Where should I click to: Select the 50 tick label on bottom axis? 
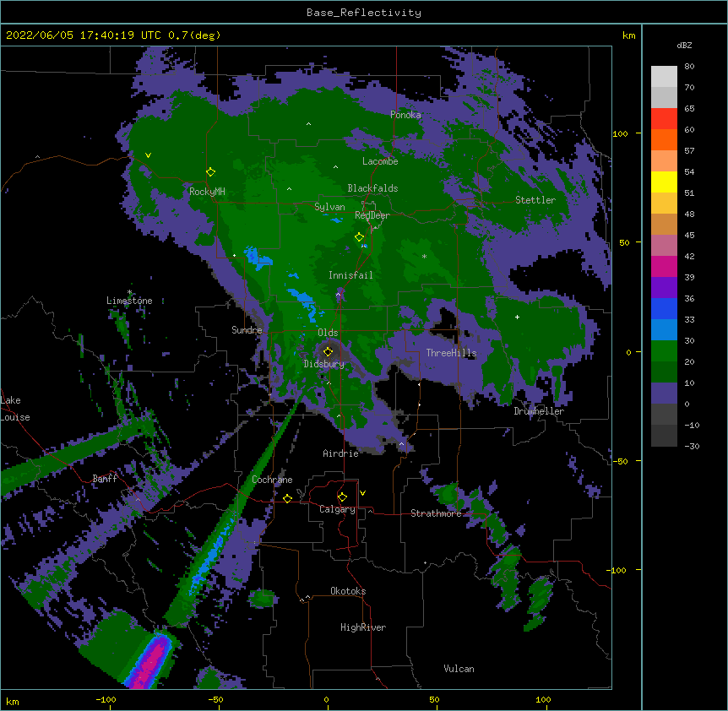pyautogui.click(x=434, y=700)
